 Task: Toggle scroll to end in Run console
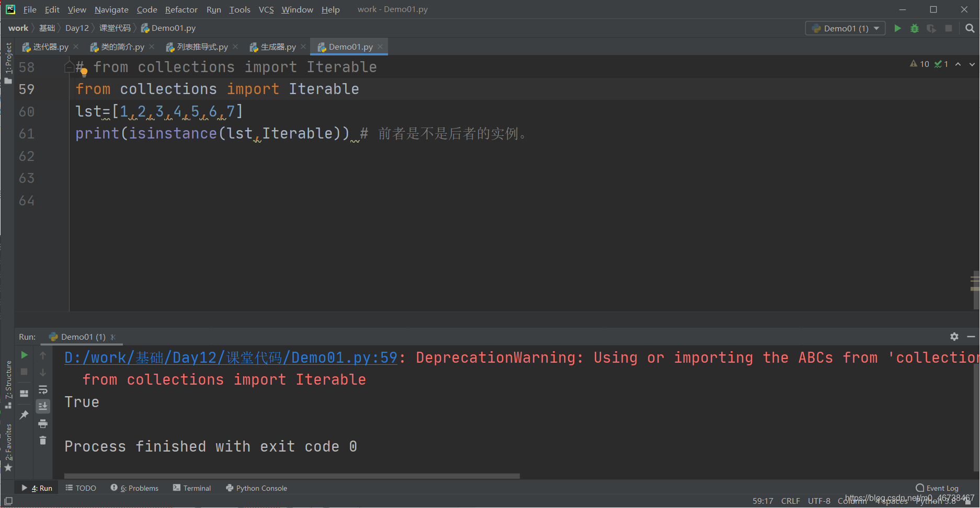(43, 406)
